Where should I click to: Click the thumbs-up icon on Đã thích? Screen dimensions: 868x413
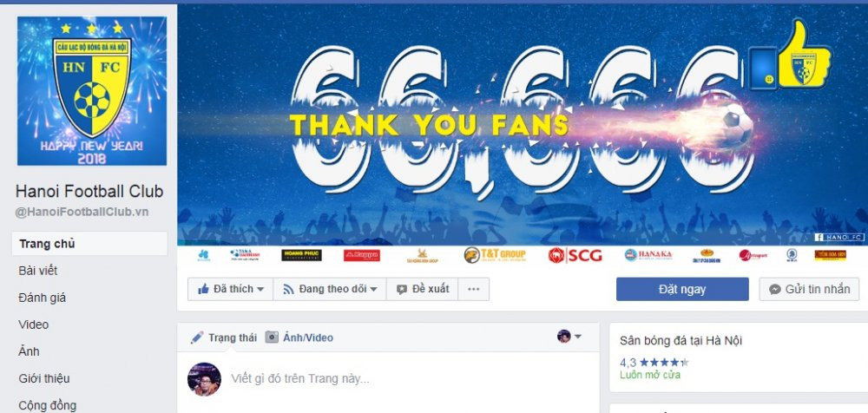point(203,288)
